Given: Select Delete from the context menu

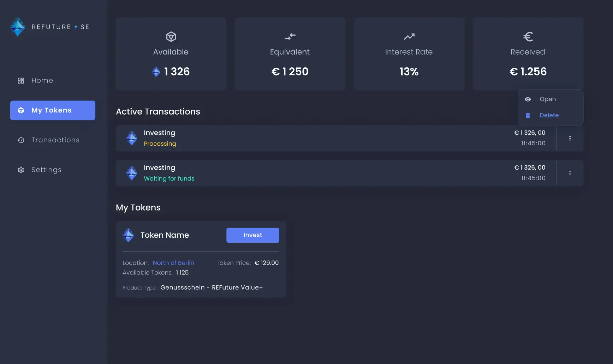Looking at the screenshot, I should coord(549,115).
